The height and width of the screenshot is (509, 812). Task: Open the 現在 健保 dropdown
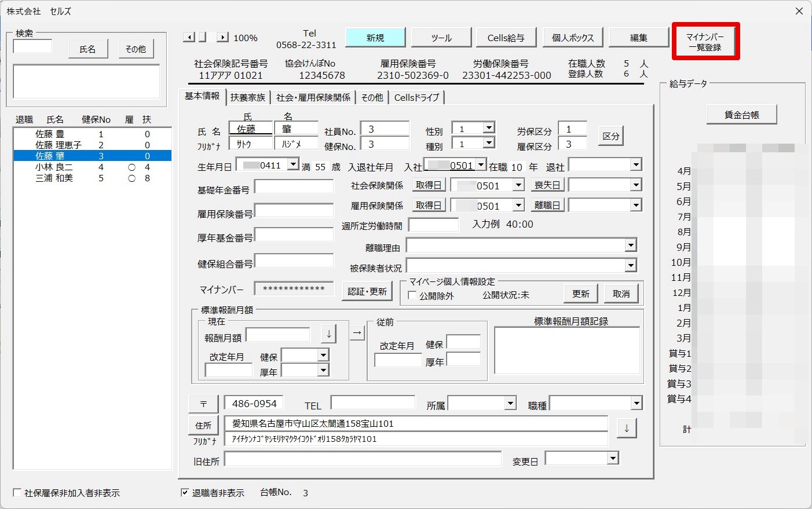coord(323,354)
